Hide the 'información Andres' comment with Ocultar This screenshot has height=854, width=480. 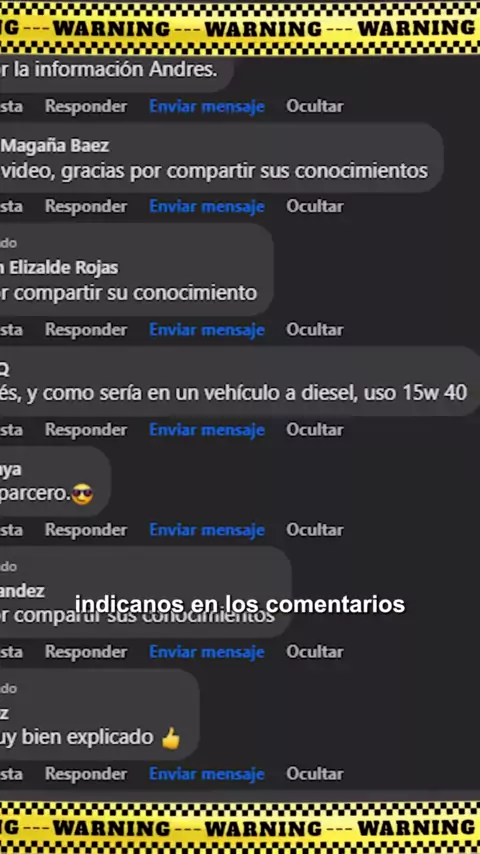coord(314,106)
